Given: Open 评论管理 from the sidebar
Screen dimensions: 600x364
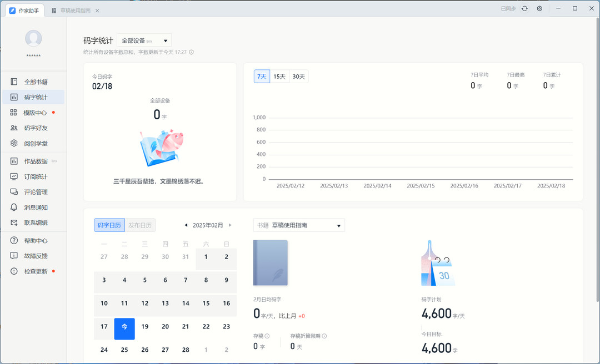Looking at the screenshot, I should pos(33,192).
